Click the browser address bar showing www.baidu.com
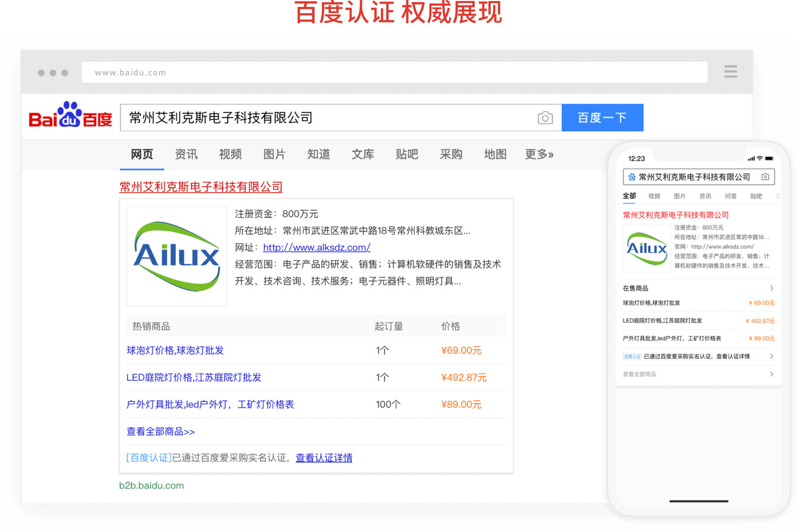Image resolution: width=798 pixels, height=532 pixels. click(394, 72)
